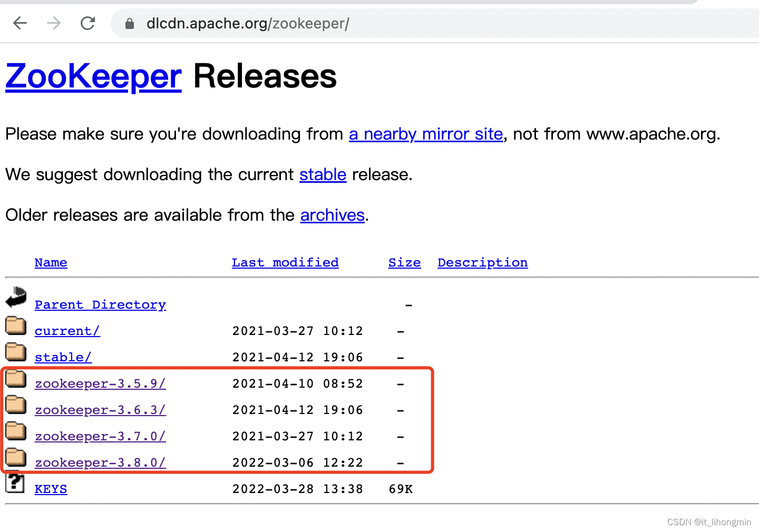Open the ZooKeeper heading link

point(93,76)
